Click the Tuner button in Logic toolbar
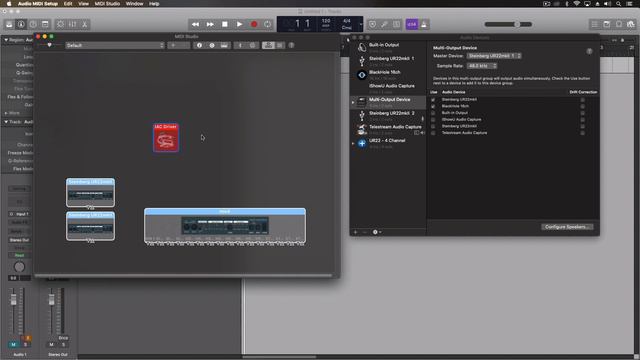This screenshot has height=360, width=640. (384, 24)
